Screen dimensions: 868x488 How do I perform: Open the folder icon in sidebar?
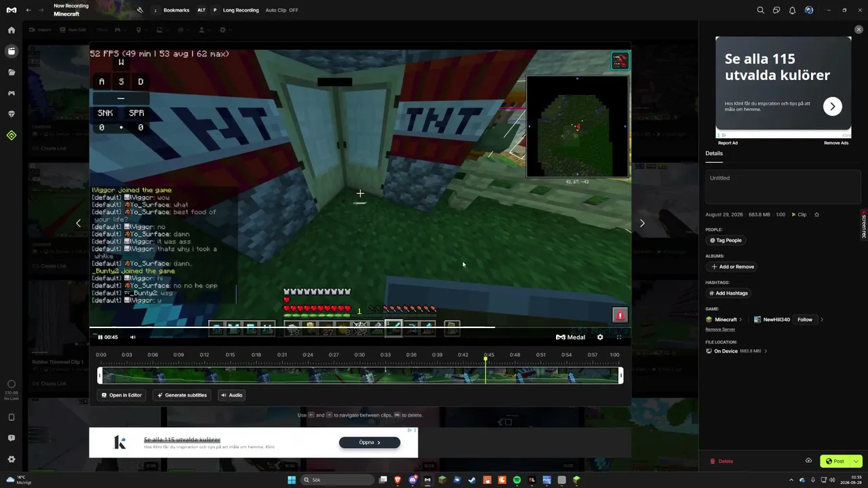point(12,72)
